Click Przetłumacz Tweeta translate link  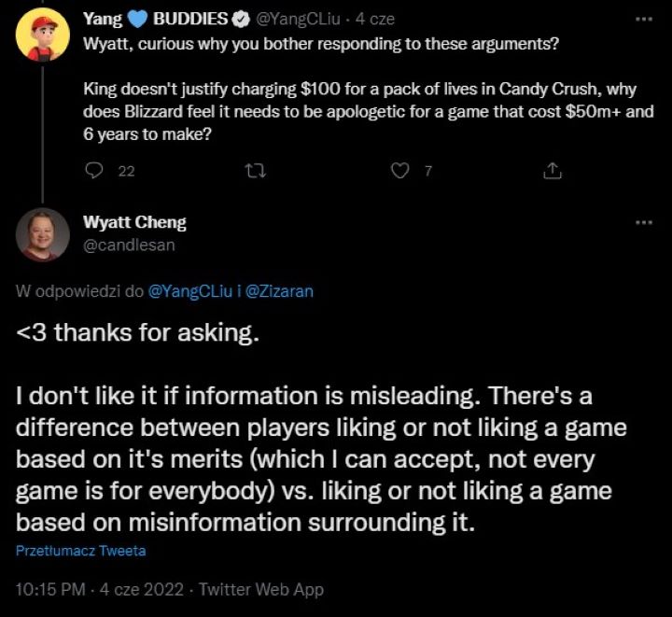(x=80, y=551)
